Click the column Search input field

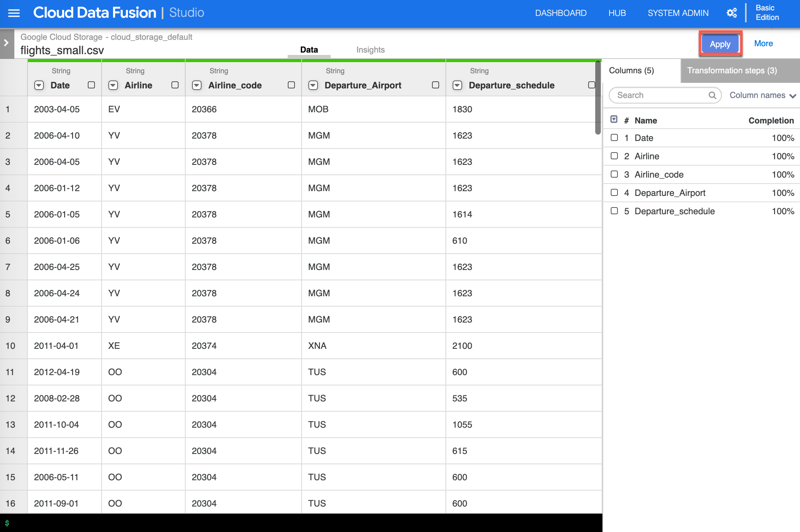[659, 95]
